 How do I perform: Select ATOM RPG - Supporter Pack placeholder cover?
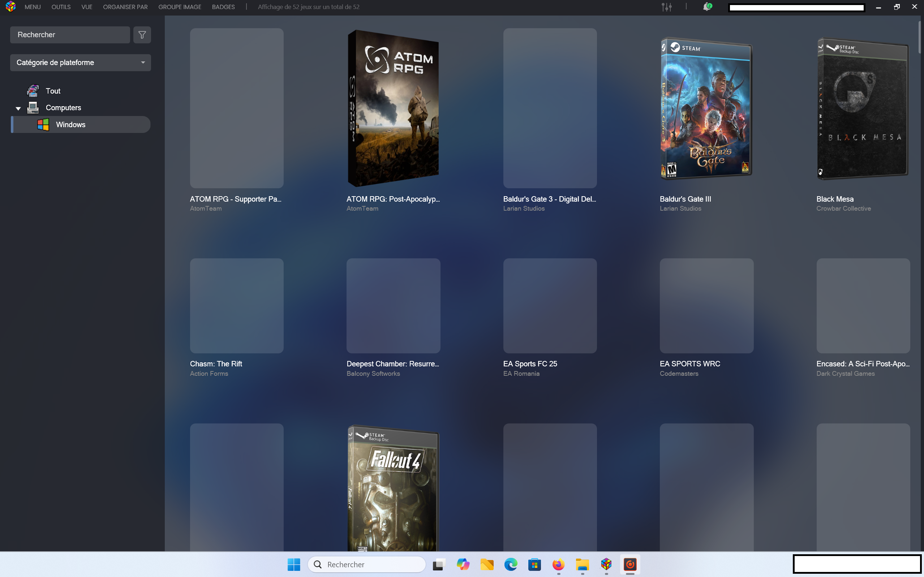pyautogui.click(x=237, y=108)
